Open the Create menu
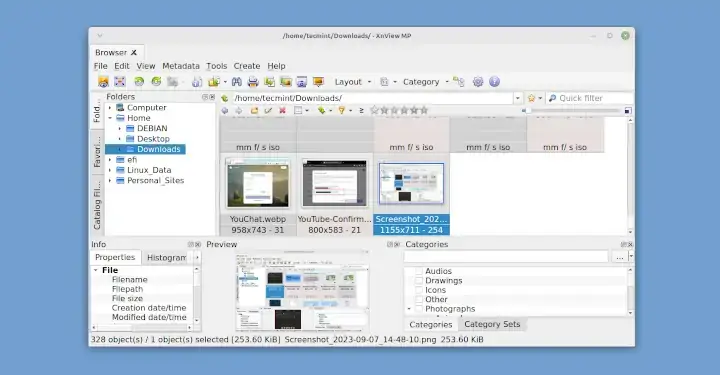 [x=247, y=66]
